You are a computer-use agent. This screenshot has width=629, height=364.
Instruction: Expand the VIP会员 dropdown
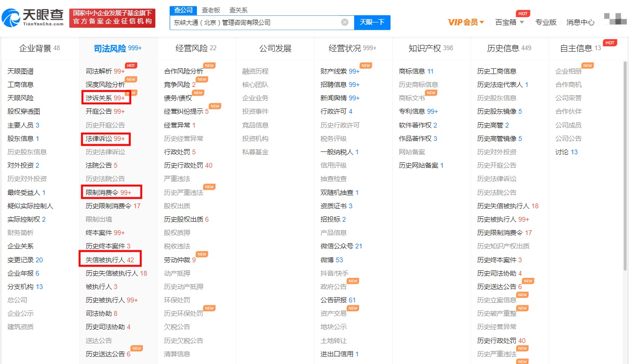(x=466, y=22)
